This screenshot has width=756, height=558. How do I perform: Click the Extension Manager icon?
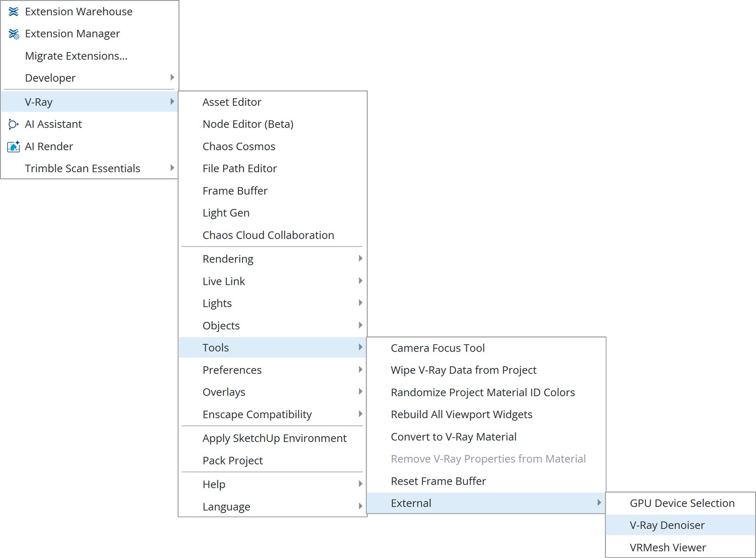(x=14, y=34)
